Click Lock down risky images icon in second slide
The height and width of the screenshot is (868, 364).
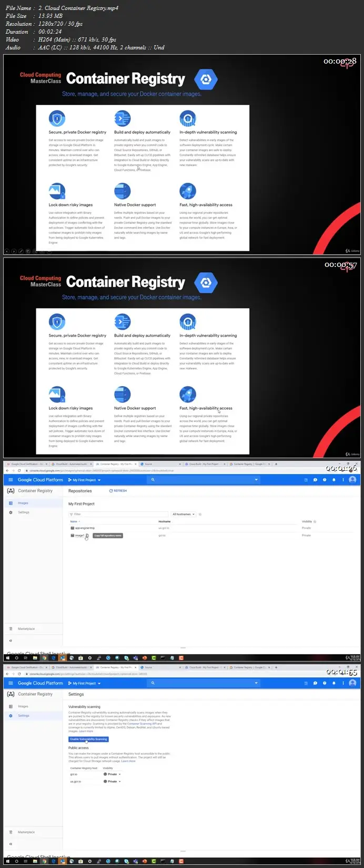(x=57, y=395)
